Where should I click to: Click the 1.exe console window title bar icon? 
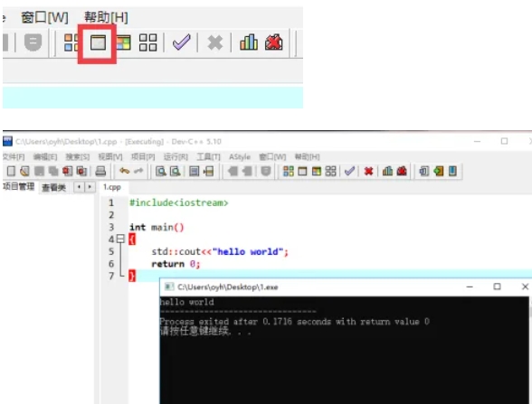click(169, 287)
